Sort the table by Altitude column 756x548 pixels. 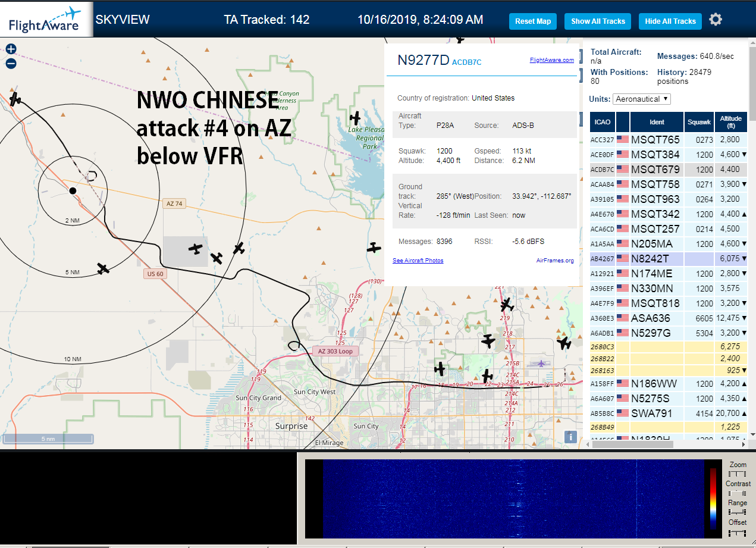731,122
